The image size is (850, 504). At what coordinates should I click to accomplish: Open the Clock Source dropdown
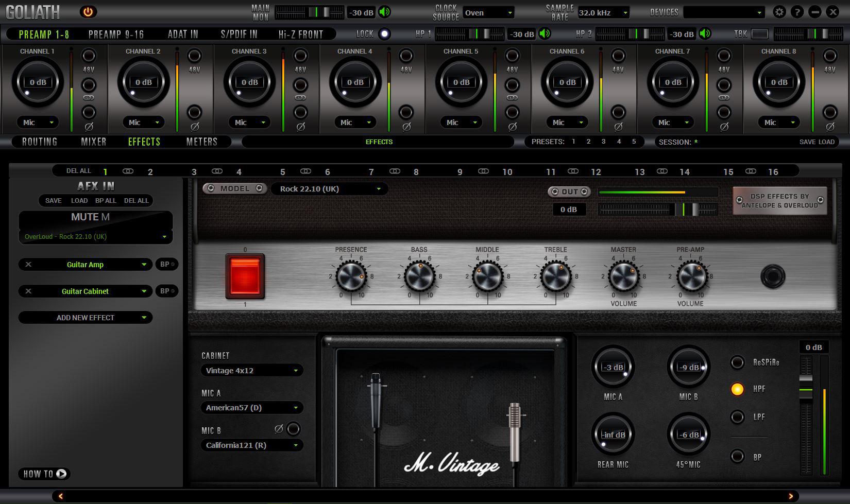(x=487, y=13)
